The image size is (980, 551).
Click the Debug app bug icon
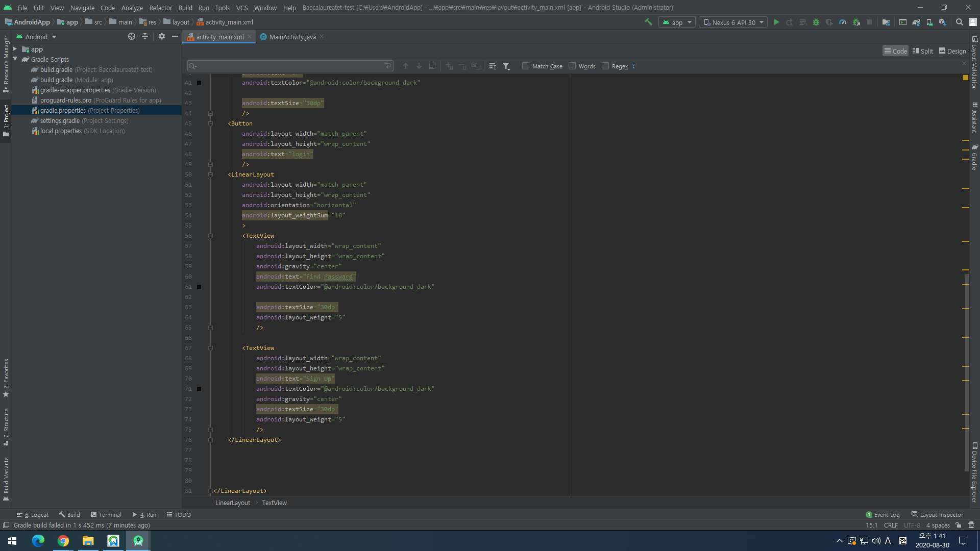[816, 22]
